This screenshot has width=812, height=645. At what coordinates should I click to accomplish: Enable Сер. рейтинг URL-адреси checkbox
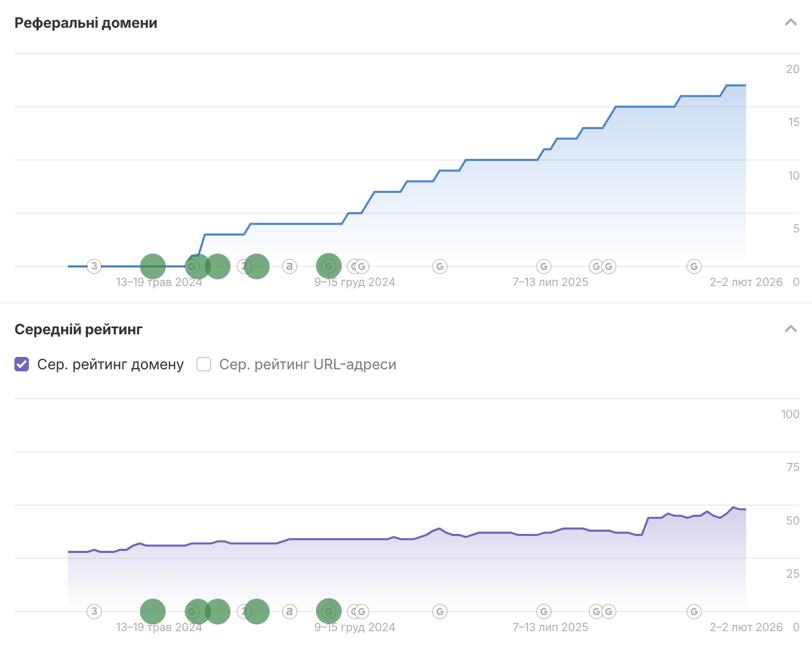[x=204, y=364]
